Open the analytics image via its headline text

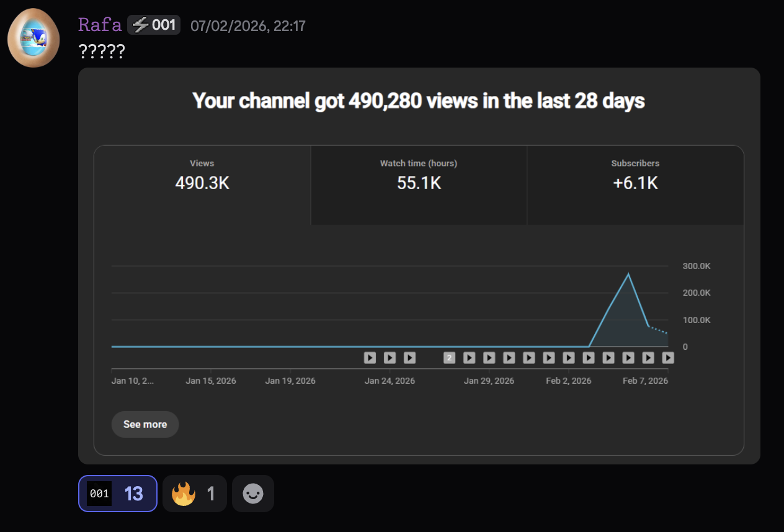pos(419,101)
